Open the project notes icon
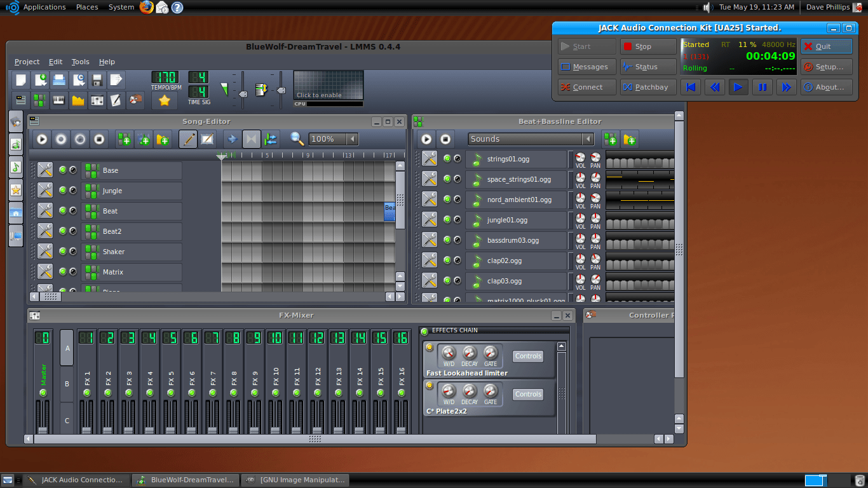Screen dimensions: 868x488 click(x=115, y=100)
